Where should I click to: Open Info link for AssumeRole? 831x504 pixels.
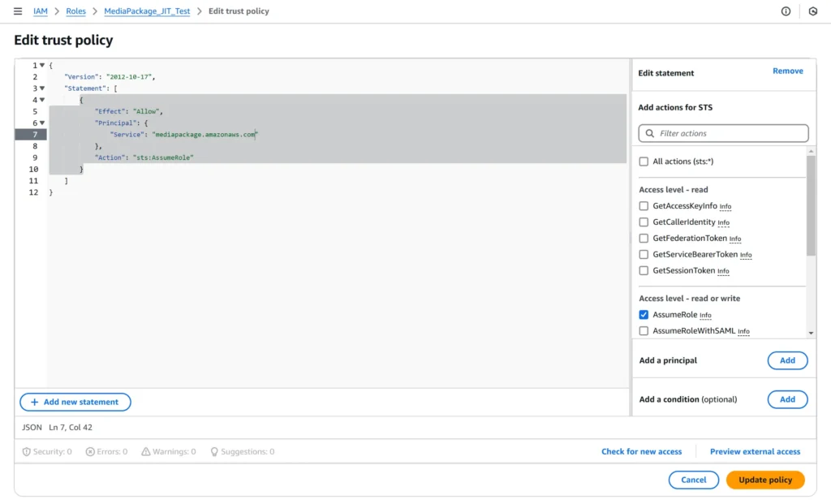tap(705, 316)
